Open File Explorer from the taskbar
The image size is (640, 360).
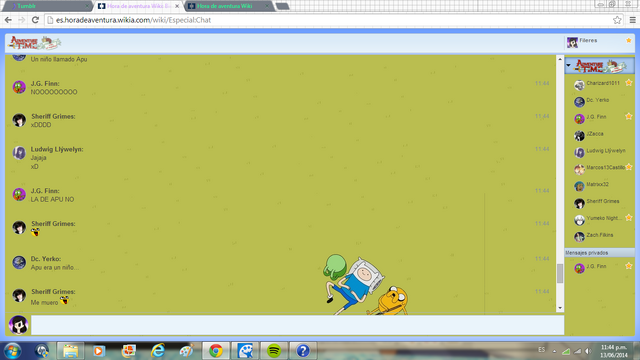coord(70,351)
